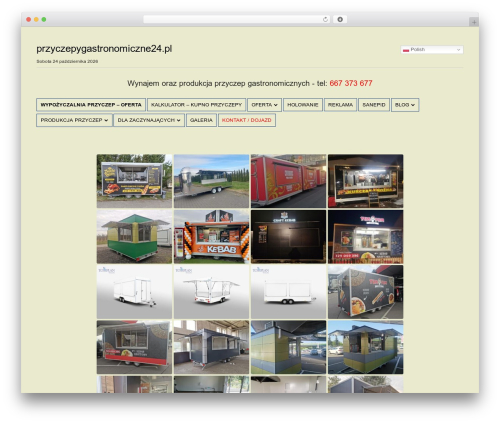The height and width of the screenshot is (423, 500).
Task: Expand the BLOG menu
Action: pos(405,105)
